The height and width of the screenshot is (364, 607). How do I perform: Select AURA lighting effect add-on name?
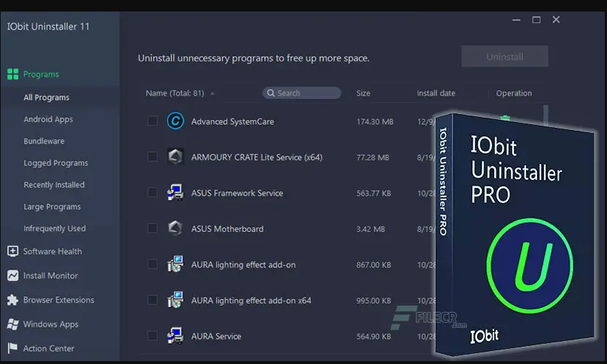click(x=243, y=264)
